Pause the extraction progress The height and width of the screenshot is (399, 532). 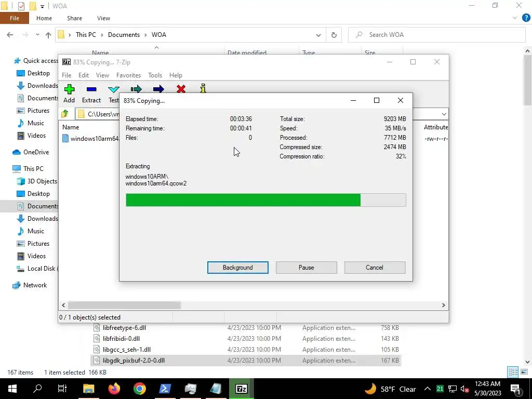coord(307,268)
